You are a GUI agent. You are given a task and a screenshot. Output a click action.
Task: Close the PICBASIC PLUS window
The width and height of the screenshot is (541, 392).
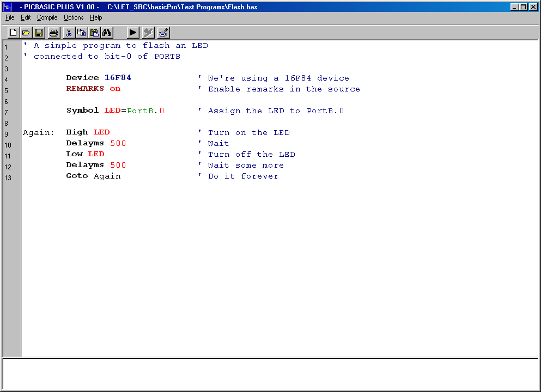click(x=533, y=7)
